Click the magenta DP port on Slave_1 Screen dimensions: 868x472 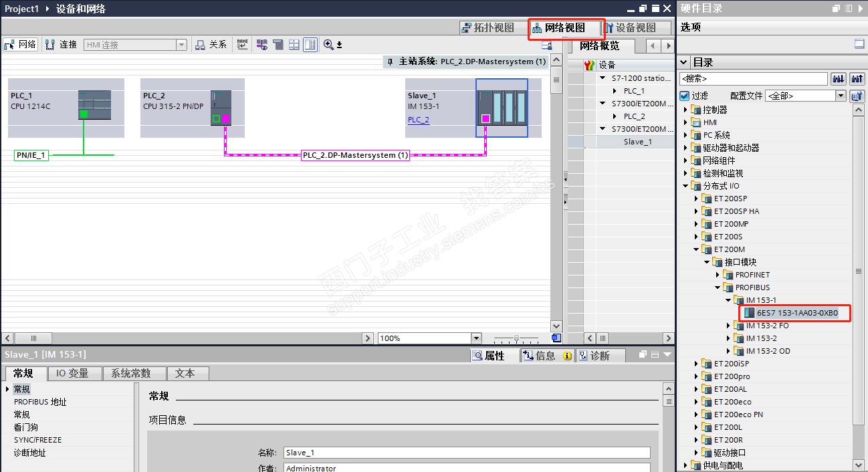tap(485, 118)
